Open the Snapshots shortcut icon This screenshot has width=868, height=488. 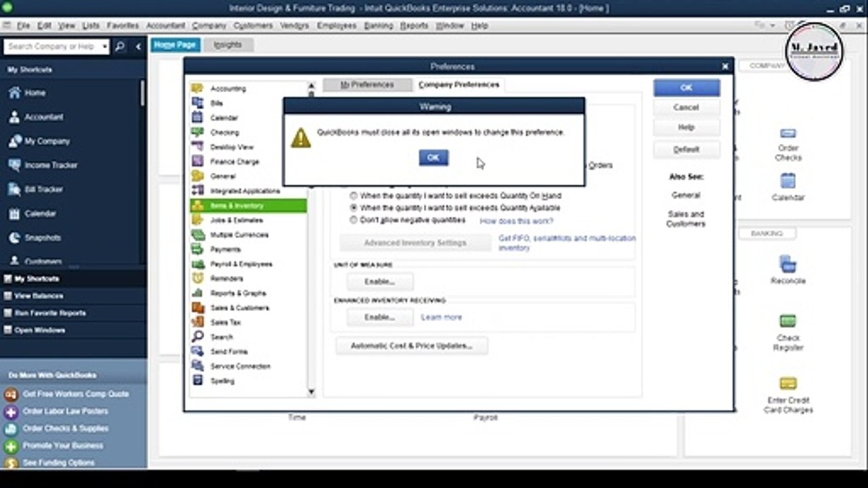click(x=14, y=238)
